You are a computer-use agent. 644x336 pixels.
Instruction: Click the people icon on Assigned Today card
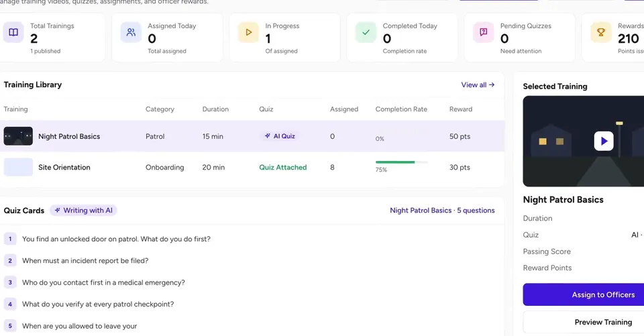click(131, 32)
